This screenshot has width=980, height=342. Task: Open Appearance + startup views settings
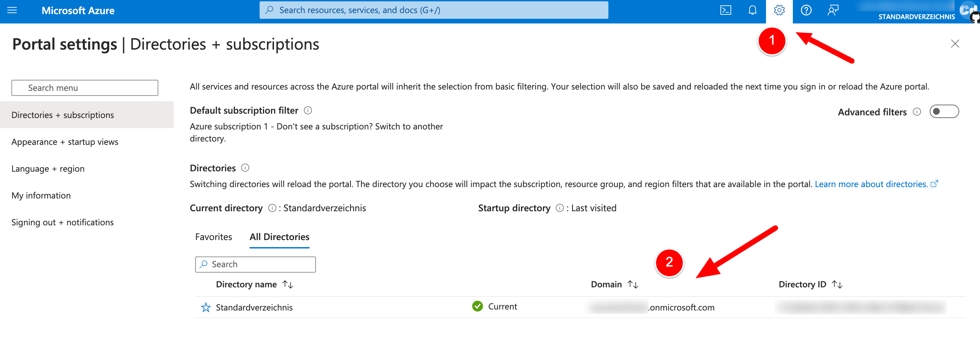pyautogui.click(x=65, y=141)
